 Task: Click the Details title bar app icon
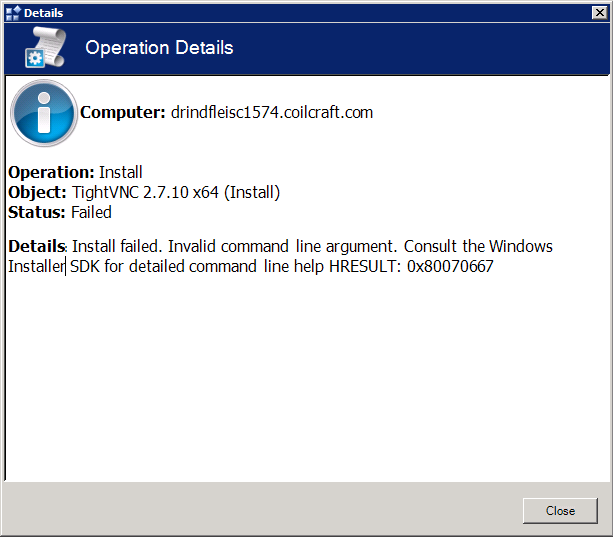click(13, 13)
